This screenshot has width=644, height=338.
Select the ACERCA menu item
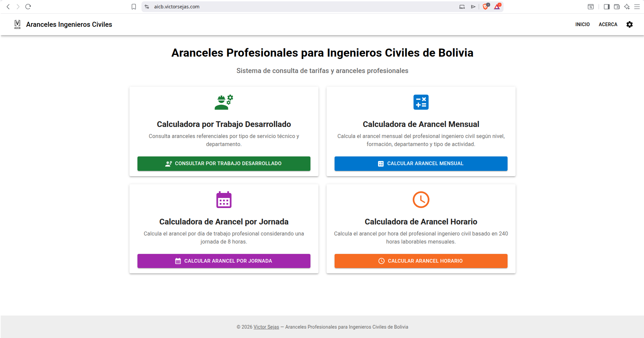coord(608,24)
